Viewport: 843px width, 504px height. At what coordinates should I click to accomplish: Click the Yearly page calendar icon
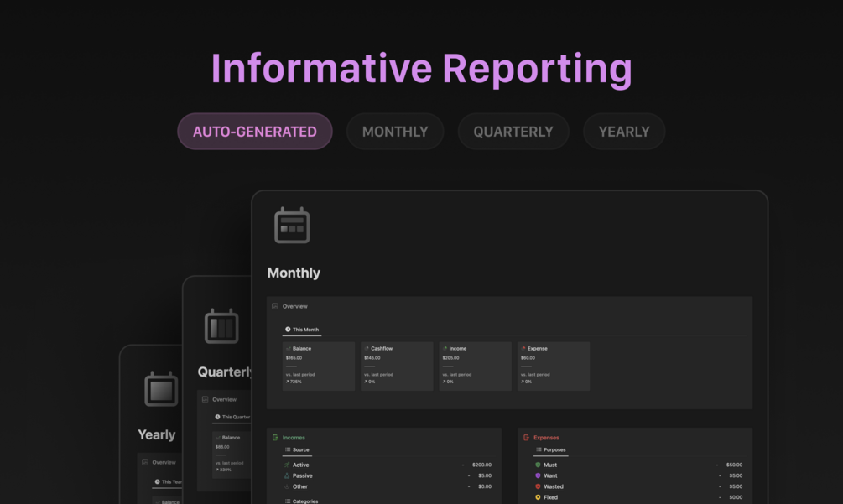coord(161,389)
